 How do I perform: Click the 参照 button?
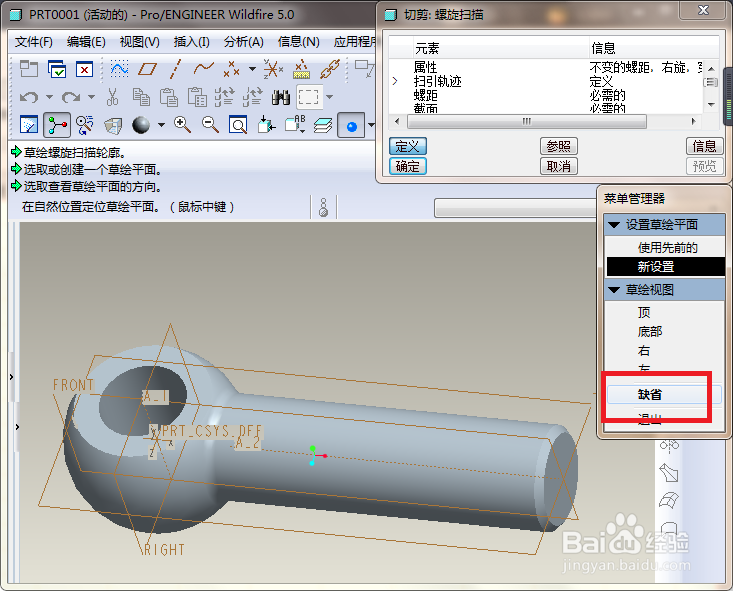(x=559, y=146)
